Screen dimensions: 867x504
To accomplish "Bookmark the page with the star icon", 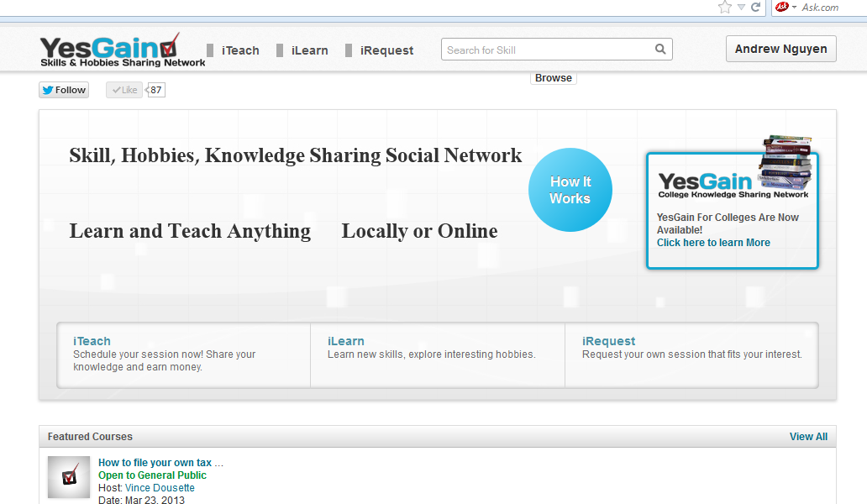I will (724, 8).
